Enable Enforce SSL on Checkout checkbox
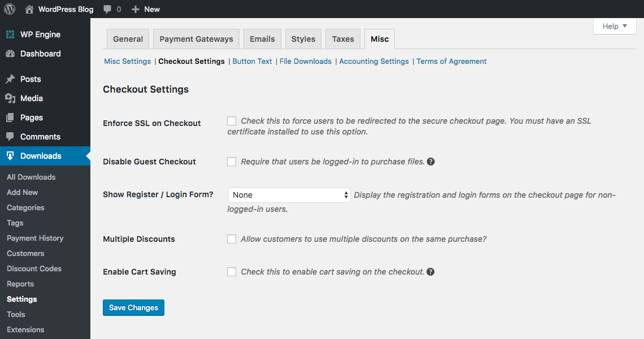644x339 pixels. (232, 121)
